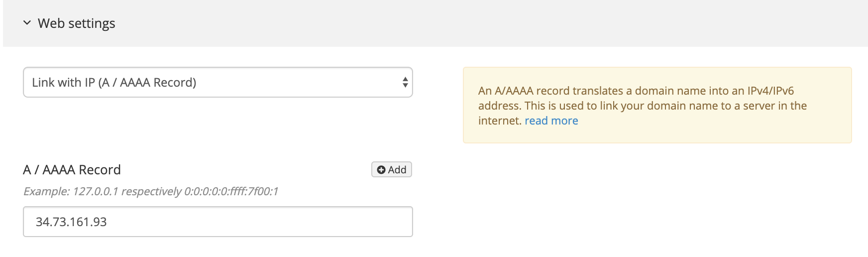Click the yellow A/AAAA info notice

(657, 105)
